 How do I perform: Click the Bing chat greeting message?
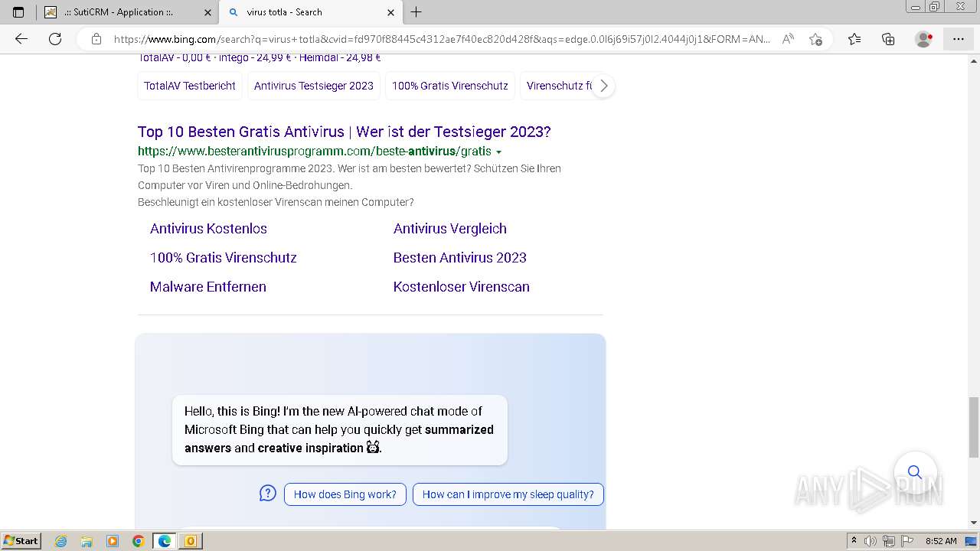tap(339, 429)
